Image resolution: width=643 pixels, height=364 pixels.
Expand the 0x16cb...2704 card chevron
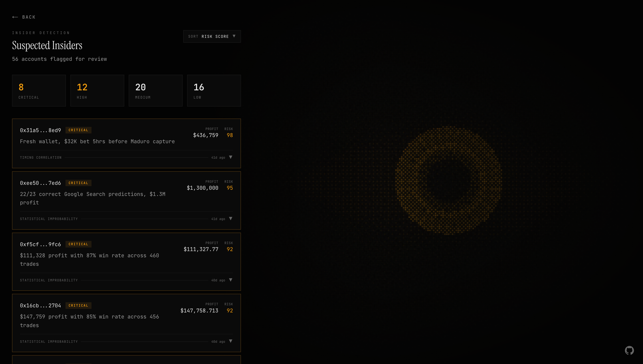pyautogui.click(x=231, y=341)
